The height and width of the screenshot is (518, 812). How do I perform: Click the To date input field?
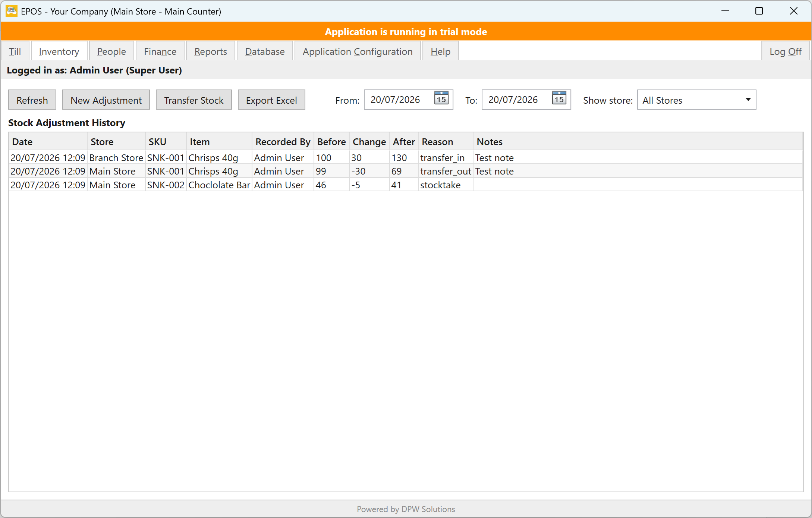click(x=516, y=100)
